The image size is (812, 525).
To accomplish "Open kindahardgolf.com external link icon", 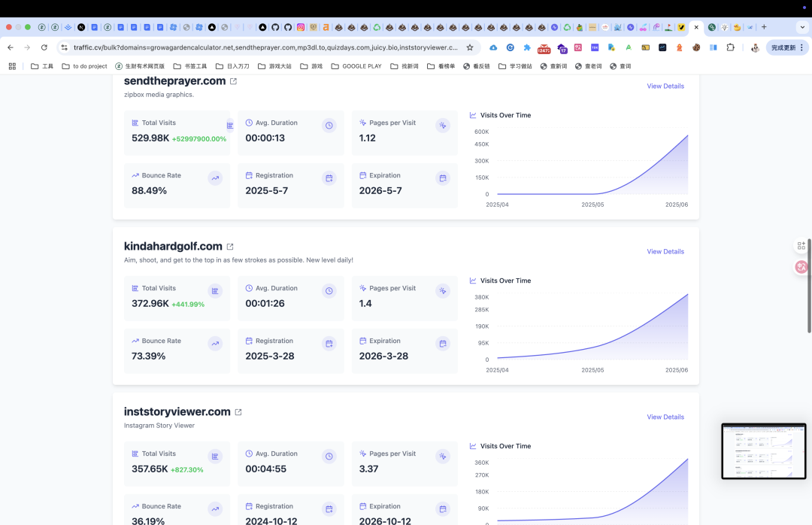I will click(x=230, y=247).
